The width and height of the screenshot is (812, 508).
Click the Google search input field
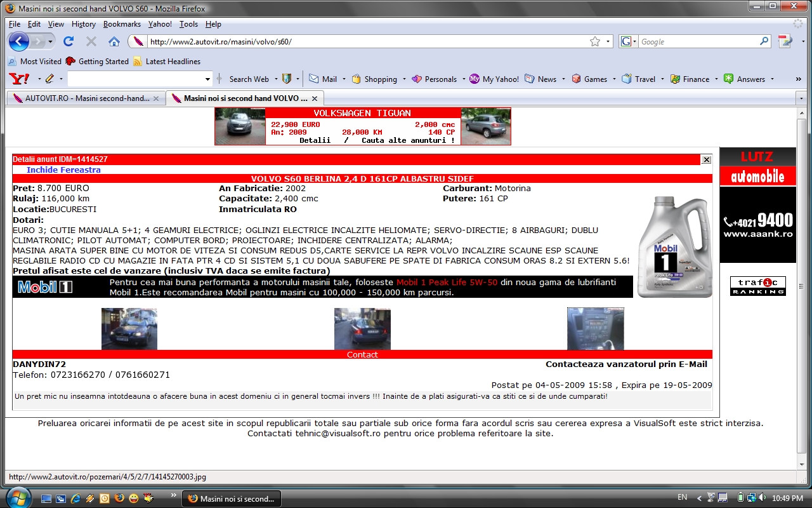(x=698, y=41)
